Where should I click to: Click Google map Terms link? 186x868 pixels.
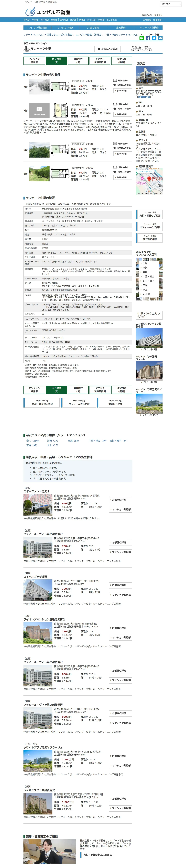tap(156, 194)
